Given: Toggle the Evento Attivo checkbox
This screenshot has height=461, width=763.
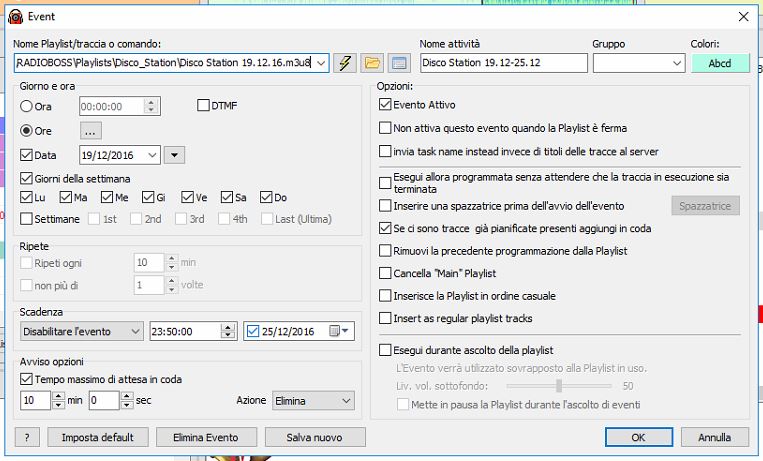Looking at the screenshot, I should pos(385,104).
